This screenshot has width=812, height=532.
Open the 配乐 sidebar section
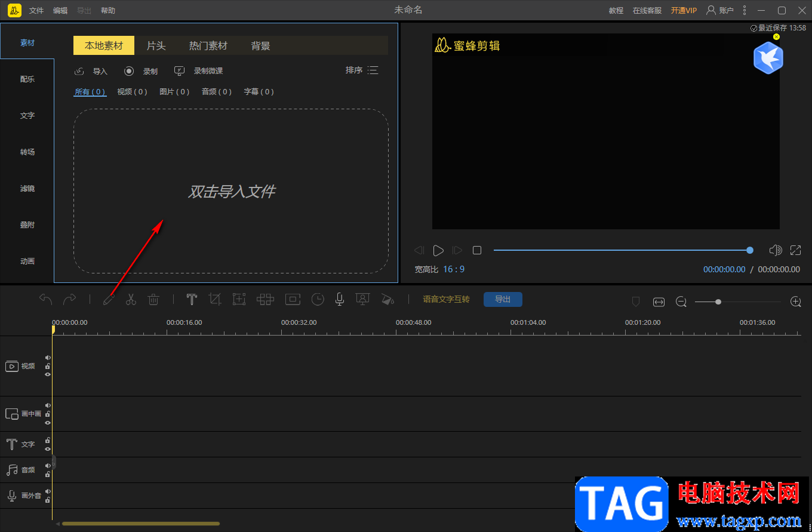pos(27,79)
